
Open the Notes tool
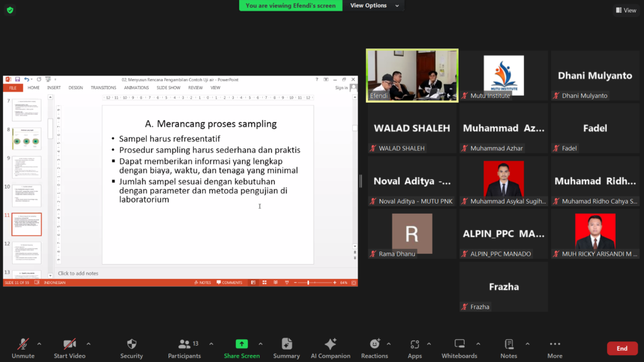click(509, 344)
